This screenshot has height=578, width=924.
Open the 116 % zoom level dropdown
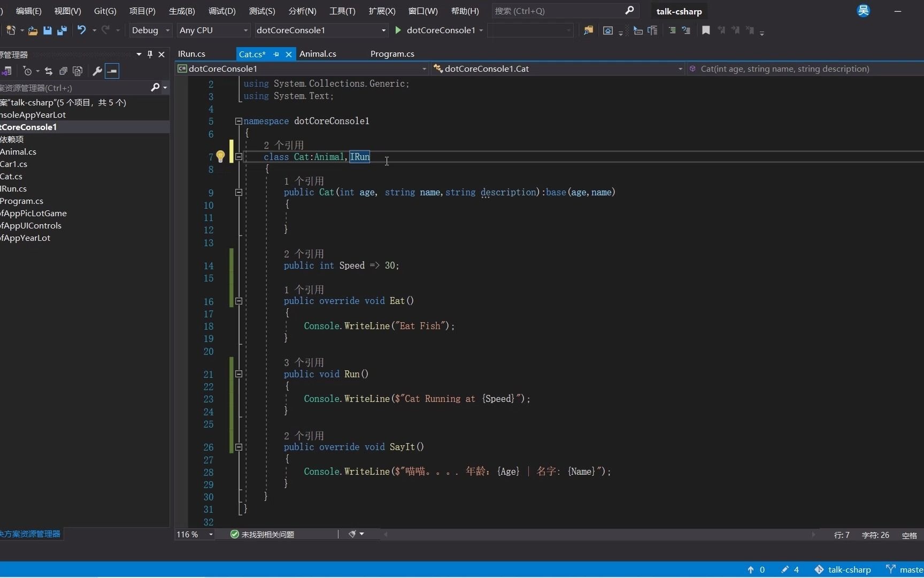coord(195,534)
